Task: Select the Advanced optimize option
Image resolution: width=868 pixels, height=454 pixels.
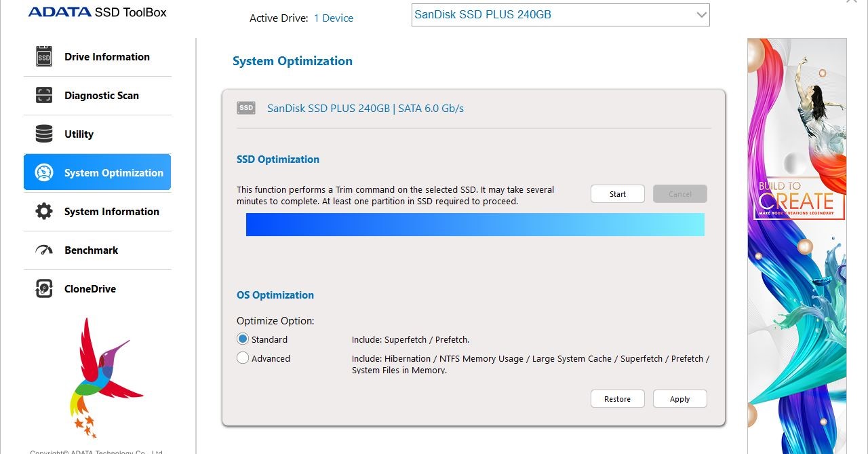Action: point(243,358)
